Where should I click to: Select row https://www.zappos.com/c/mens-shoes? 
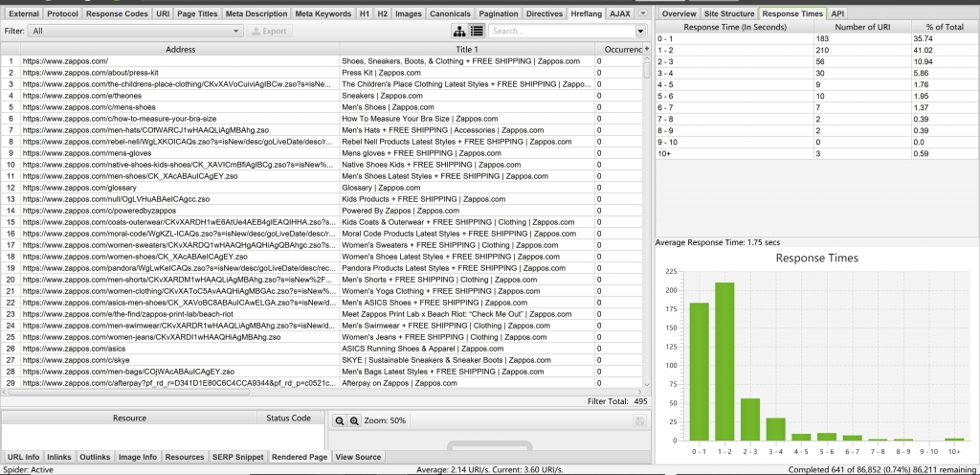(x=322, y=107)
